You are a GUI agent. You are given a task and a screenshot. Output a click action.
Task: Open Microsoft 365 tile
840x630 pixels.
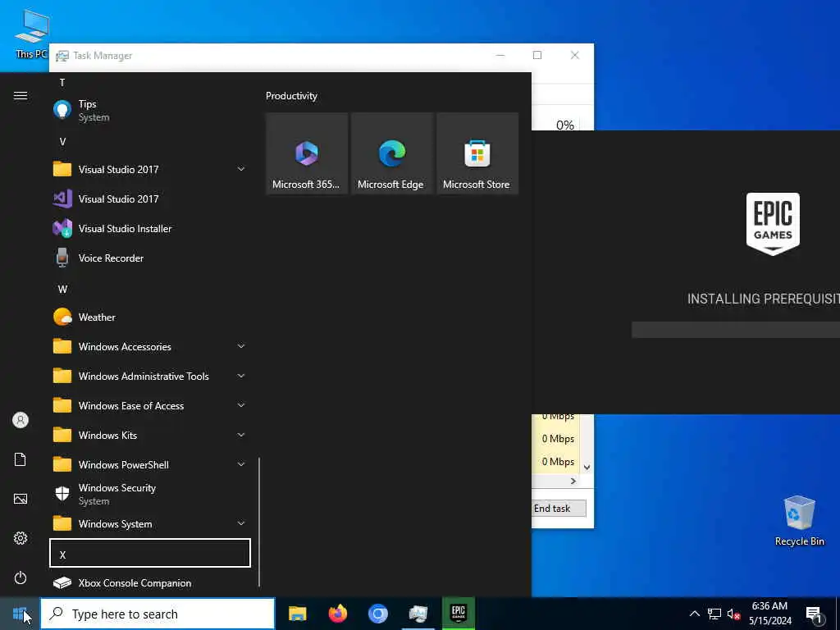click(307, 153)
